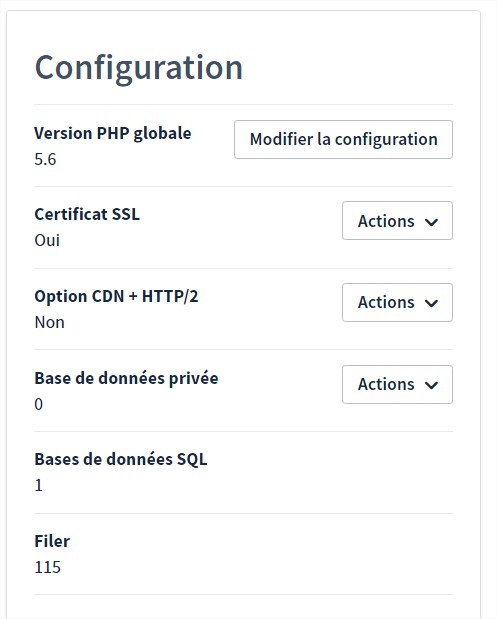
Task: Click the Option CDN + HTTP/2 label
Action: 116,296
